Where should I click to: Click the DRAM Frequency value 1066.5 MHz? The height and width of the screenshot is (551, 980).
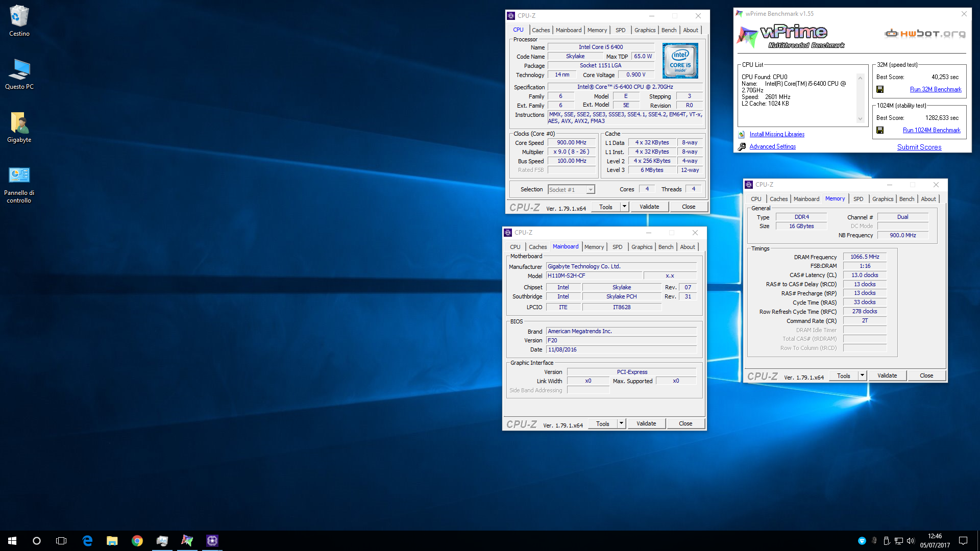click(865, 257)
